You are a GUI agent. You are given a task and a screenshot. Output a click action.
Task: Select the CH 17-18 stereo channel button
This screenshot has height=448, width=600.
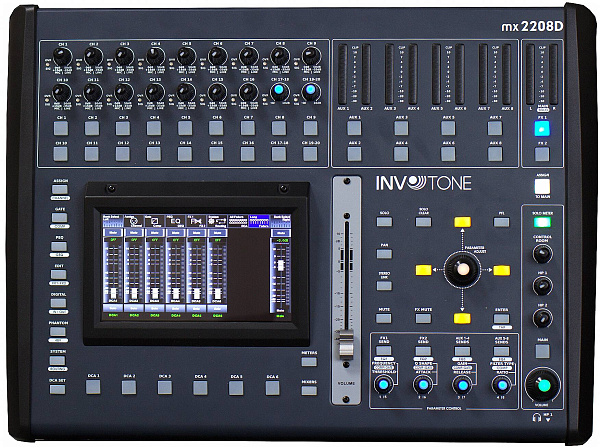tap(279, 154)
